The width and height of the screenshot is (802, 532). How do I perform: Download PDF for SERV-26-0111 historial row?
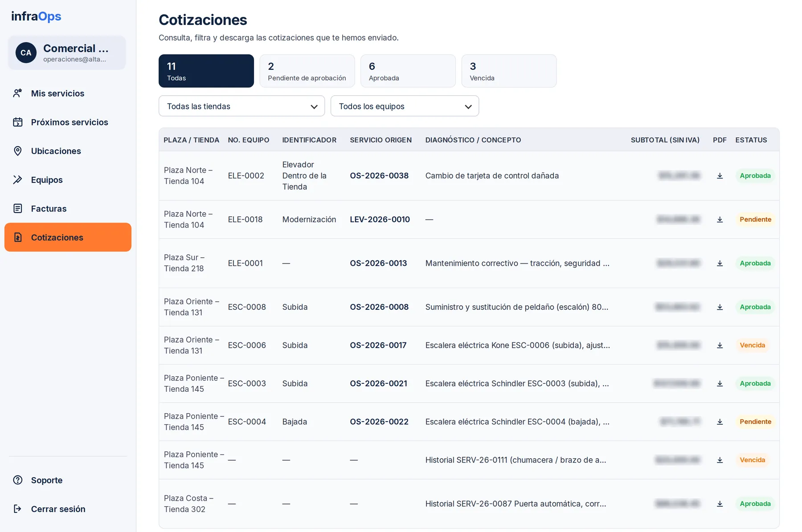[x=720, y=460]
